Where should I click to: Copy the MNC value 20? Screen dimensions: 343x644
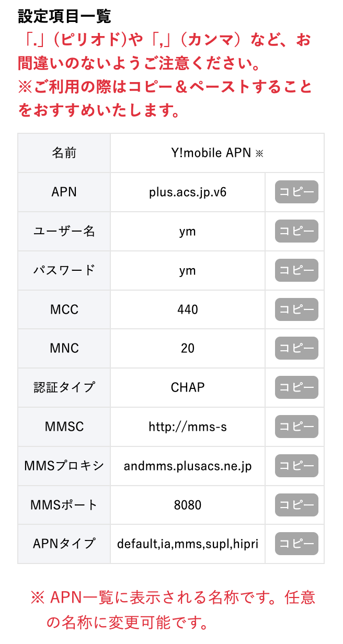[x=296, y=348]
